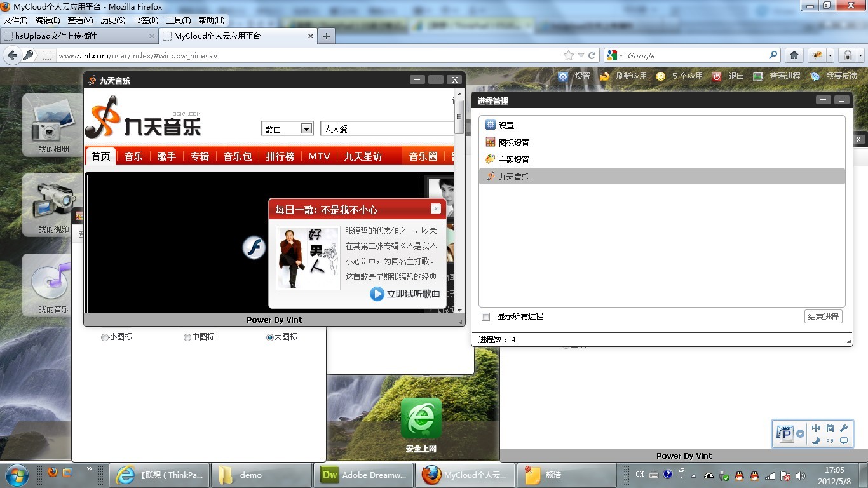The height and width of the screenshot is (488, 868).
Task: Open the 歌手 nav tab
Action: 167,156
